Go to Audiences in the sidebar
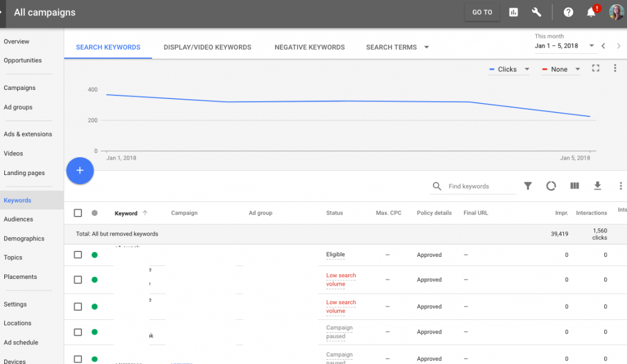This screenshot has height=364, width=627. pyautogui.click(x=18, y=219)
